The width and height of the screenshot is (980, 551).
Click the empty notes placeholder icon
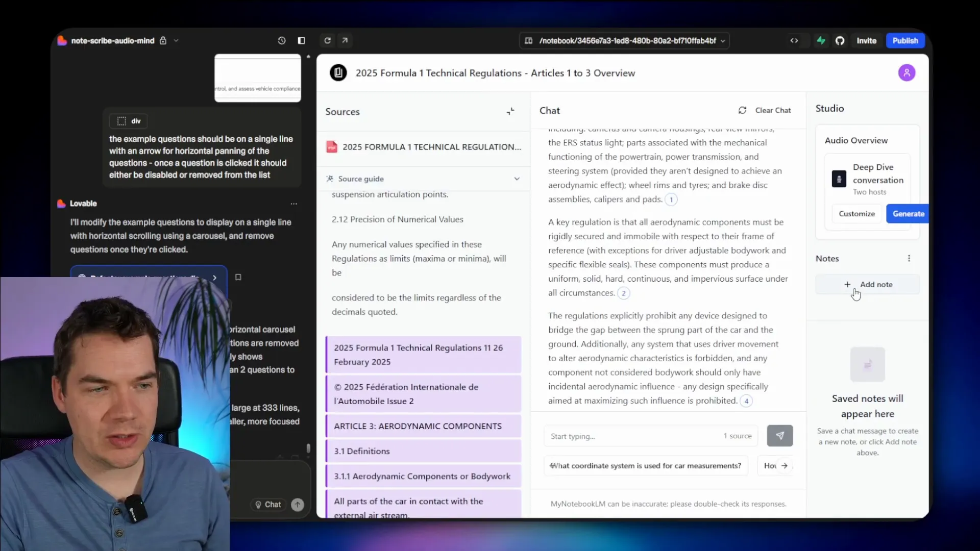pos(867,364)
